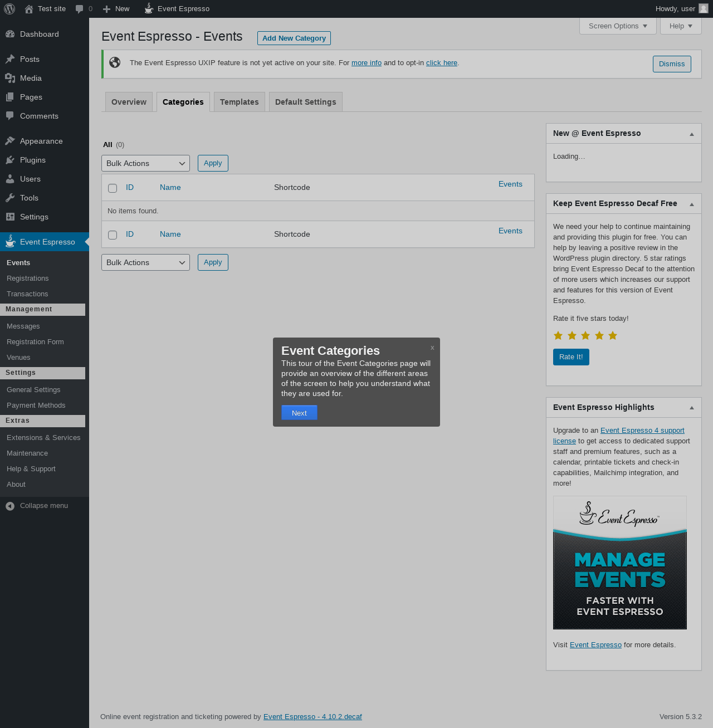Open General Settings in the sidebar
The width and height of the screenshot is (713, 728).
33,390
